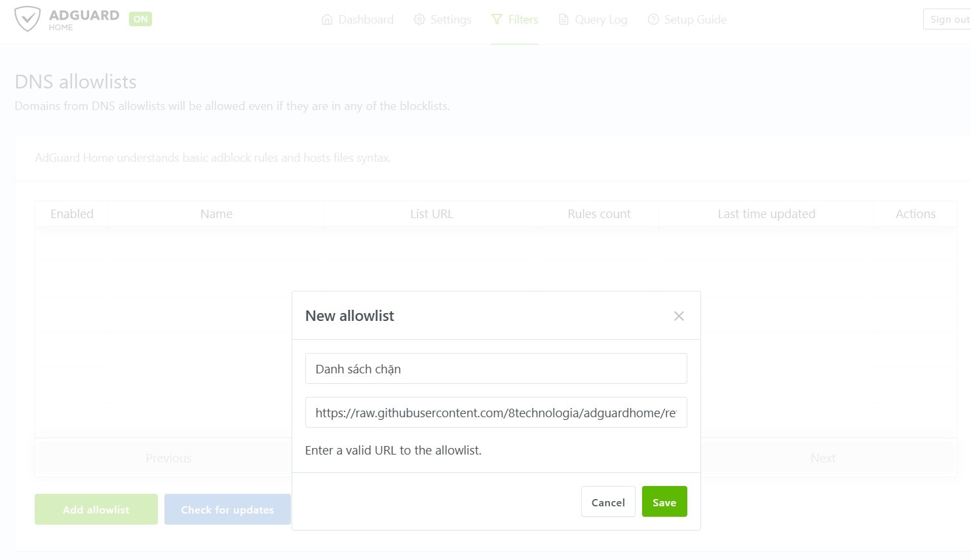Screen dimensions: 971x560
Task: Save the new allowlist
Action: 664,502
